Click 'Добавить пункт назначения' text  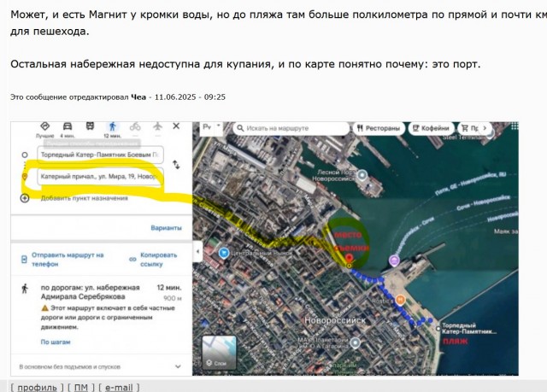(x=84, y=198)
